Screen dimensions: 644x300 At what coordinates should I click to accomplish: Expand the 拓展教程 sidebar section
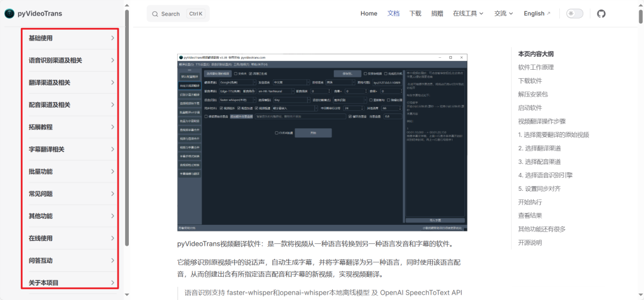(72, 127)
